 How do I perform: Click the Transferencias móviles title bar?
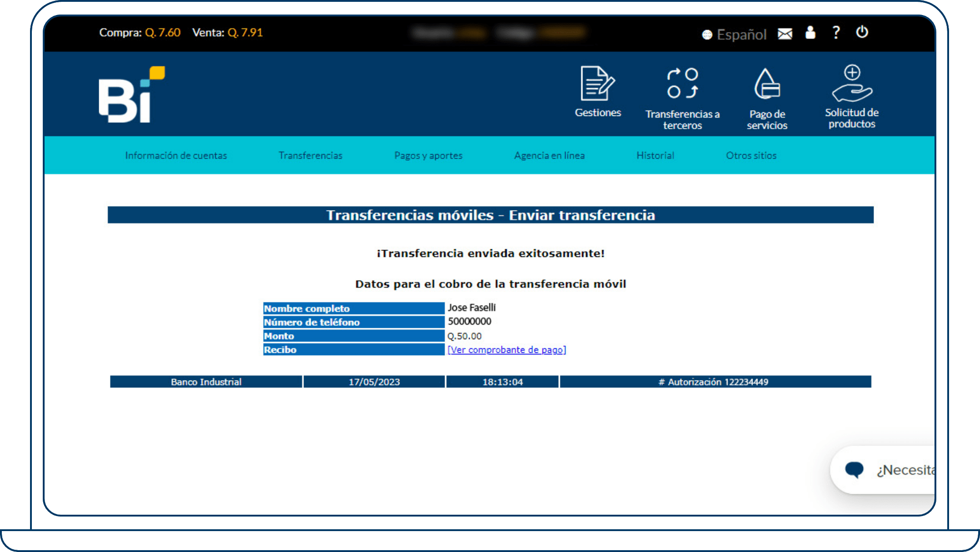490,215
